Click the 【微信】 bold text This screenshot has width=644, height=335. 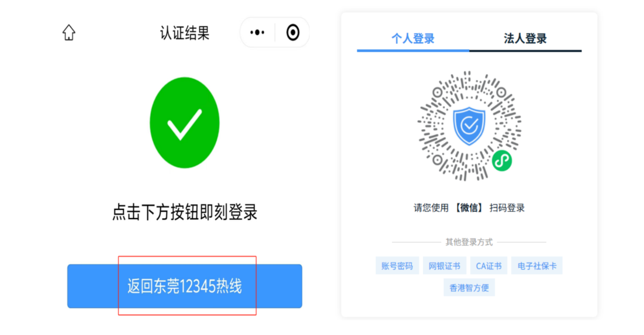click(x=469, y=208)
